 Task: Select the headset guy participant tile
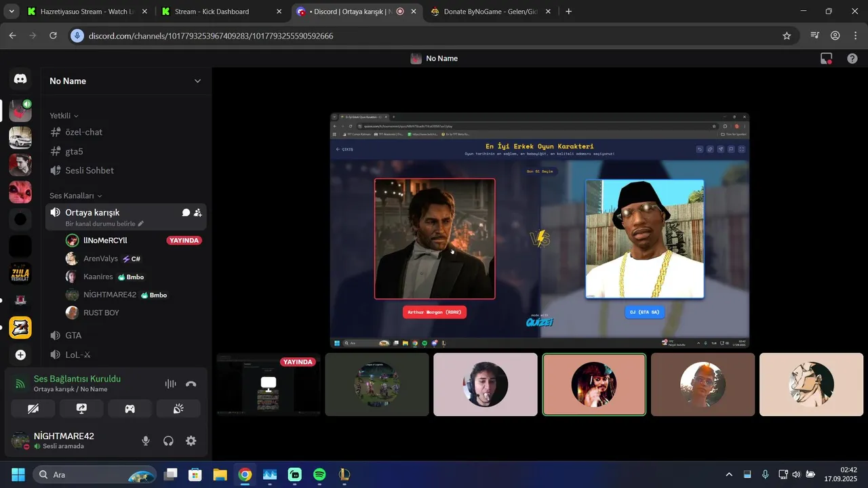[486, 384]
